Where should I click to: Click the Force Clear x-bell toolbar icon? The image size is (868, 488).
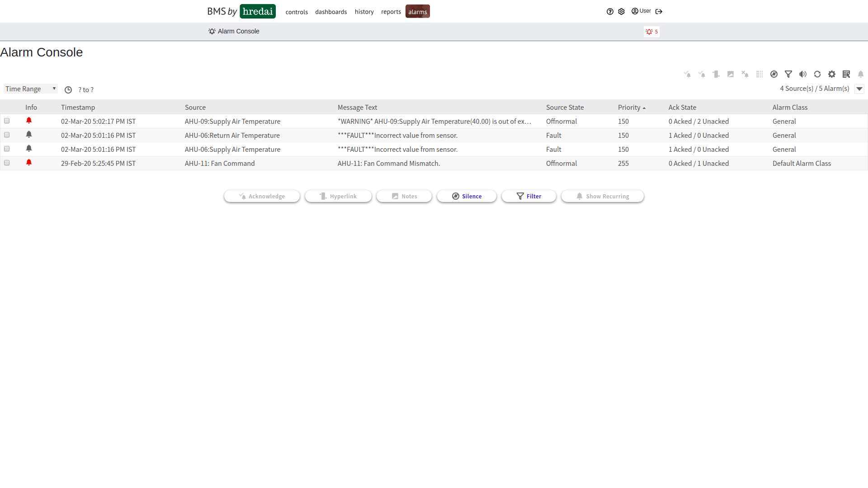tap(745, 74)
